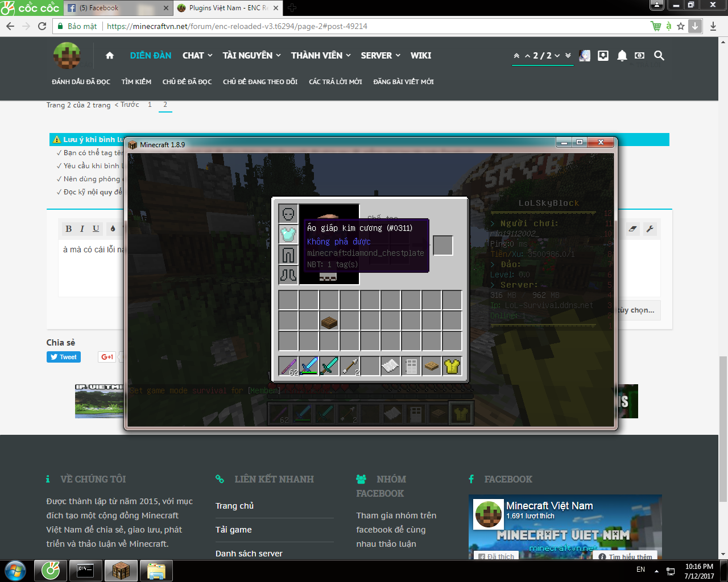Select the iron door item in hotbar
Image resolution: width=728 pixels, height=582 pixels.
click(411, 366)
